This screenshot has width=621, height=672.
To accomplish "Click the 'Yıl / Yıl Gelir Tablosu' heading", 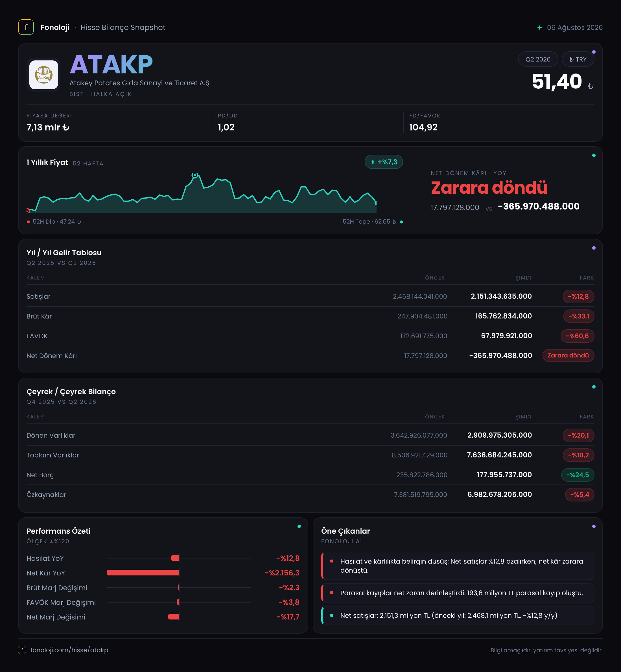I will (x=64, y=253).
